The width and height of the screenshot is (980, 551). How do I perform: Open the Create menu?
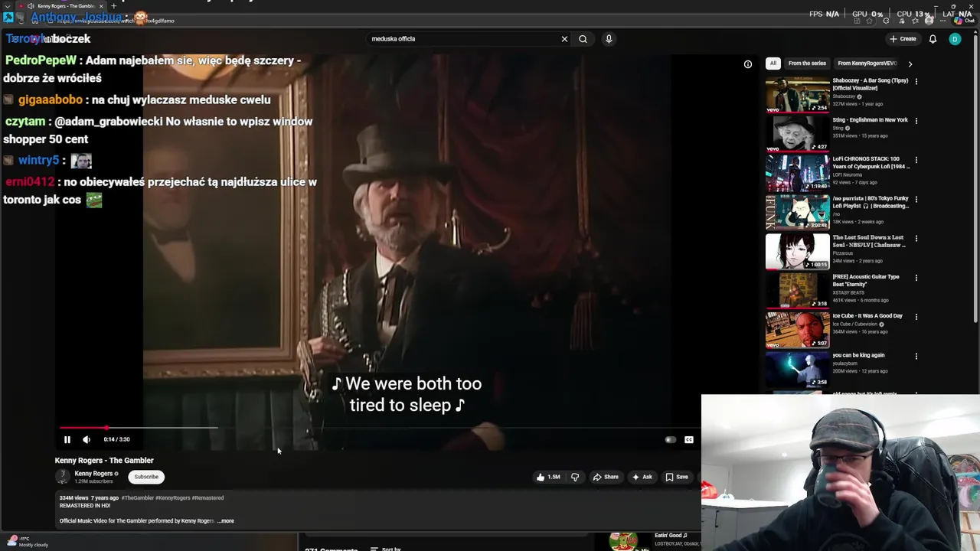[x=903, y=39]
